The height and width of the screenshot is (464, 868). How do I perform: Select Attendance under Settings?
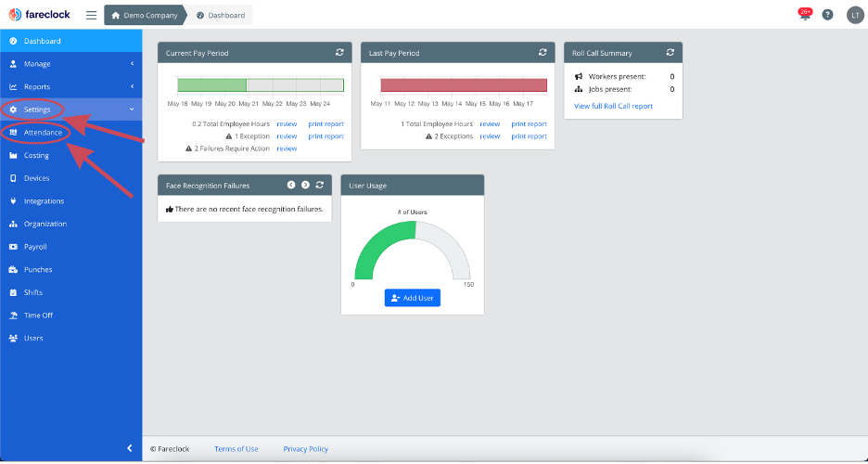point(70,133)
